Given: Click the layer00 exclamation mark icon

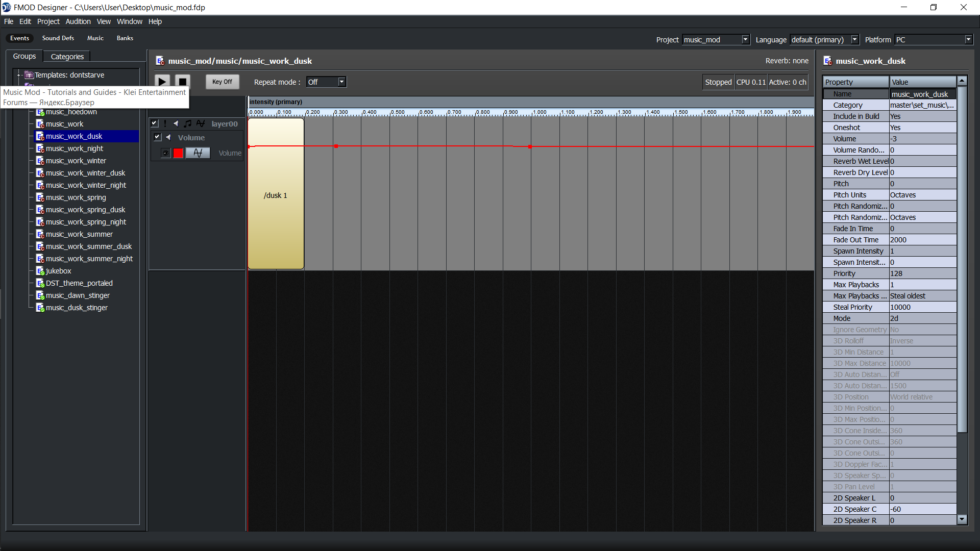Looking at the screenshot, I should click(x=165, y=123).
